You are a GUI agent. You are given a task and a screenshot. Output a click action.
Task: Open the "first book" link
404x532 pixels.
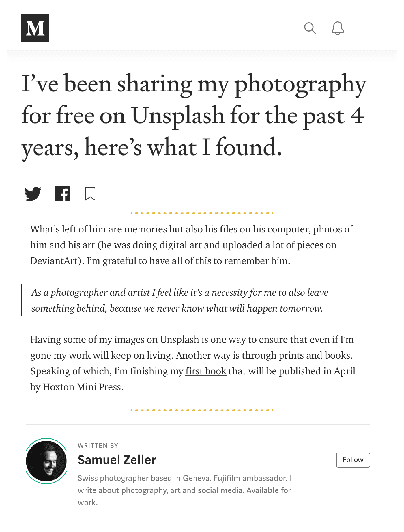pyautogui.click(x=206, y=371)
